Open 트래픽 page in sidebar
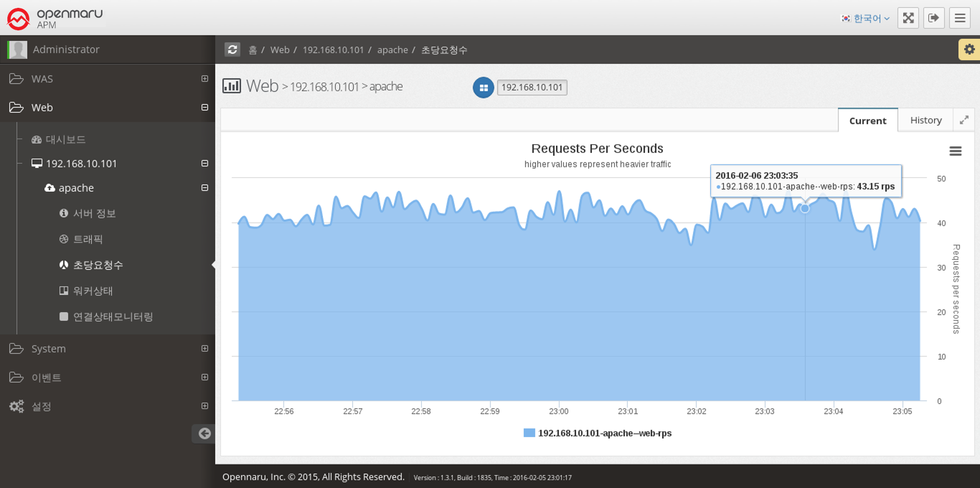Screen dimensions: 980x488 (x=88, y=239)
